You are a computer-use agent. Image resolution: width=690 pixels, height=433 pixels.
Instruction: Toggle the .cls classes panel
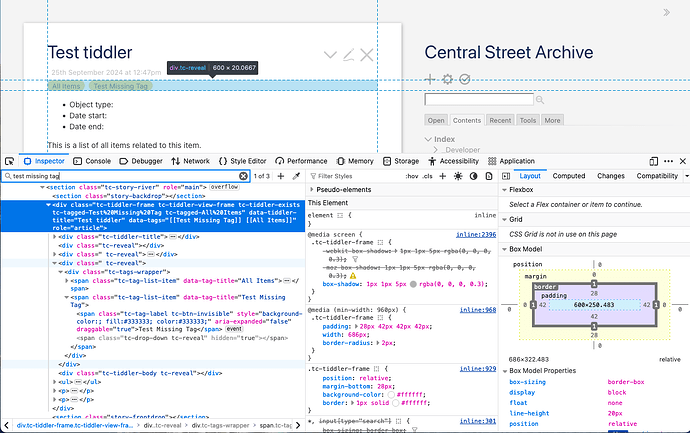427,176
